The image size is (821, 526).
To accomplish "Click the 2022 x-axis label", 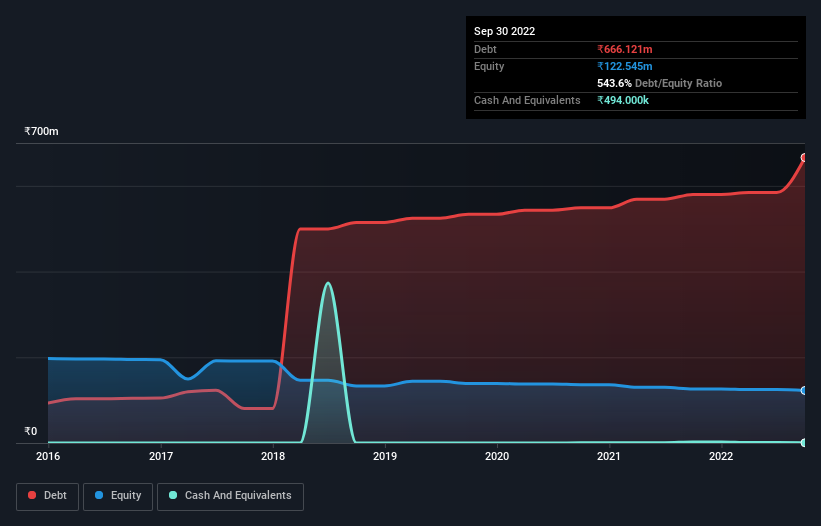I will tap(721, 456).
